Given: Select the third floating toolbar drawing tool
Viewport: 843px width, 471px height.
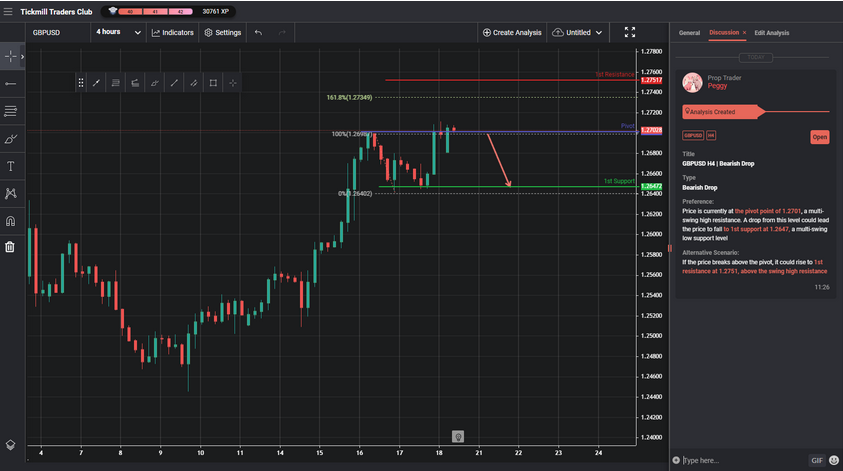Looking at the screenshot, I should coord(135,83).
